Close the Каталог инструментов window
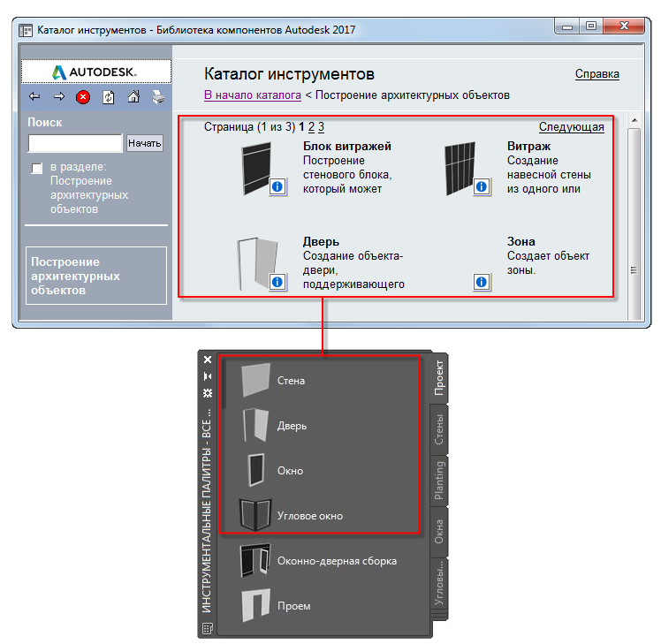 [624, 27]
